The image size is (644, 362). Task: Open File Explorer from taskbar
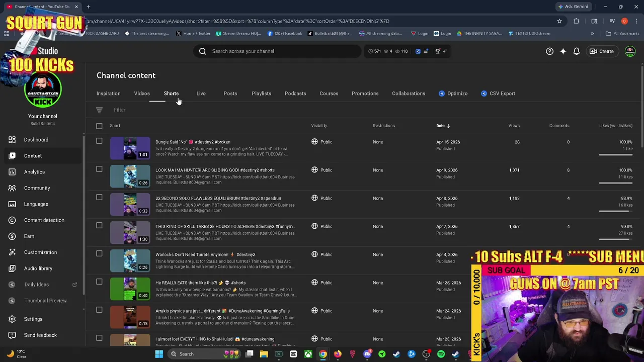coord(264,354)
